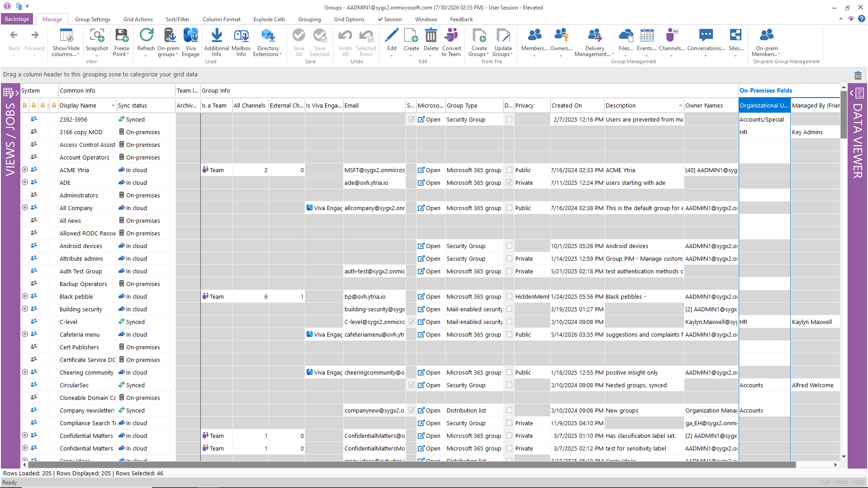
Task: Click the Refresh icon in the ribbon
Action: pos(146,35)
